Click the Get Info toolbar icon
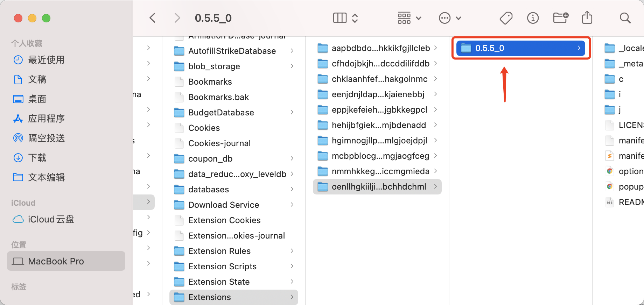This screenshot has width=644, height=305. click(533, 18)
